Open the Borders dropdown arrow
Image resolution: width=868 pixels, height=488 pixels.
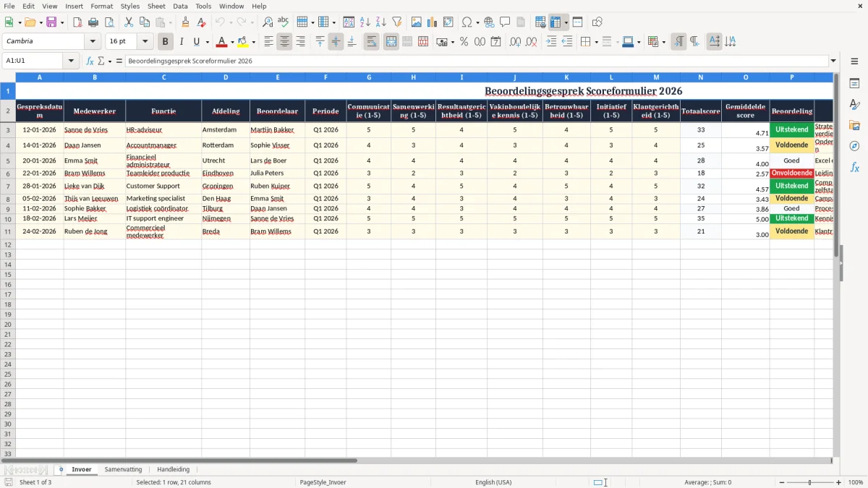(x=596, y=42)
